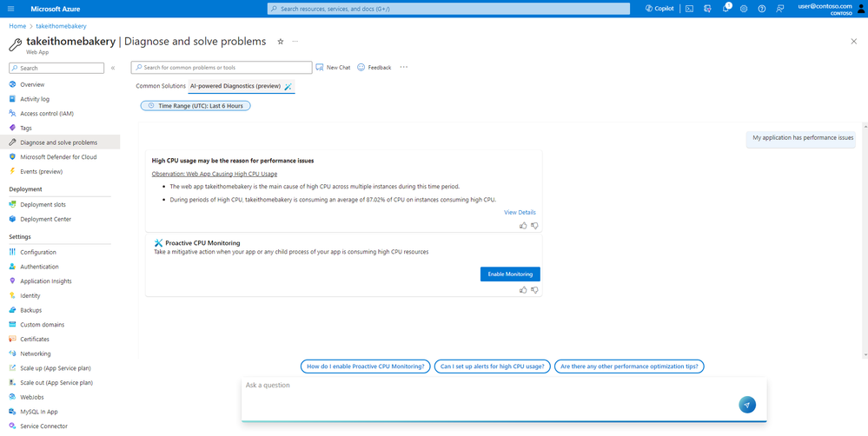Open the directories and subscriptions filter icon
Image resolution: width=868 pixels, height=436 pixels.
(707, 9)
